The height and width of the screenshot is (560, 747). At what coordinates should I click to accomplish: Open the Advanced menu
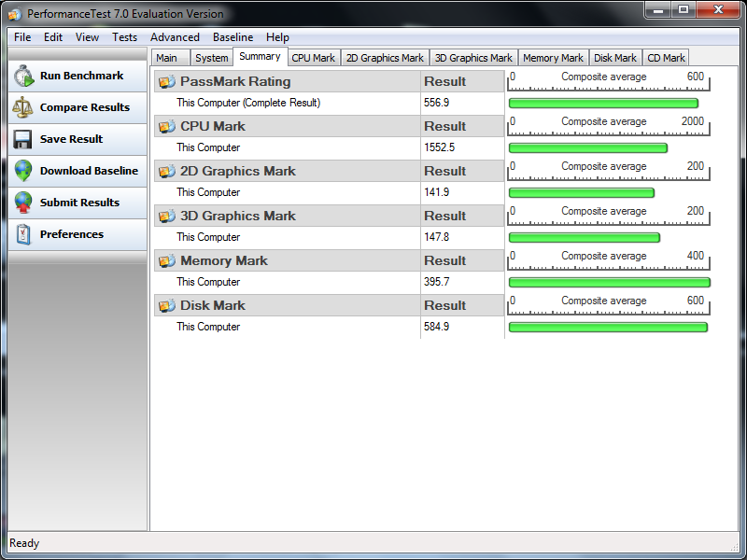pos(175,37)
